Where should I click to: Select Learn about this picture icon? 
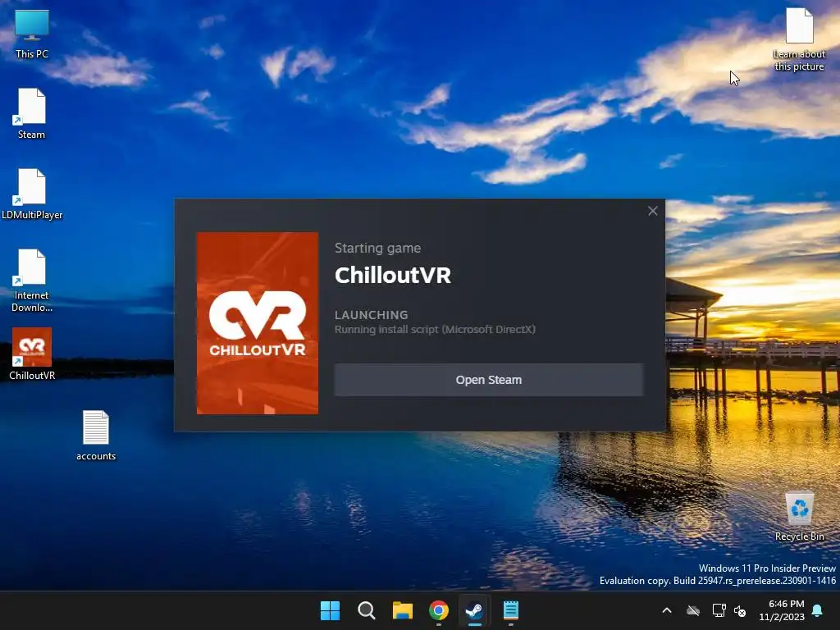click(x=799, y=39)
